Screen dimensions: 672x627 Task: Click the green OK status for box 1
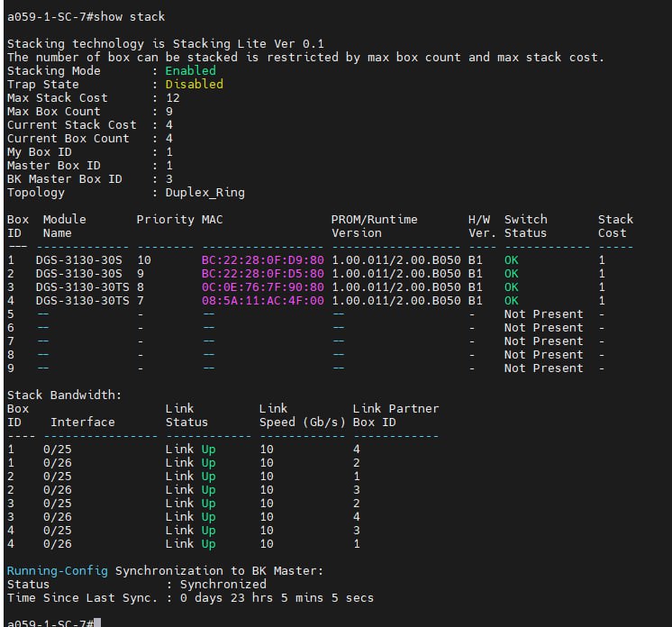512,260
